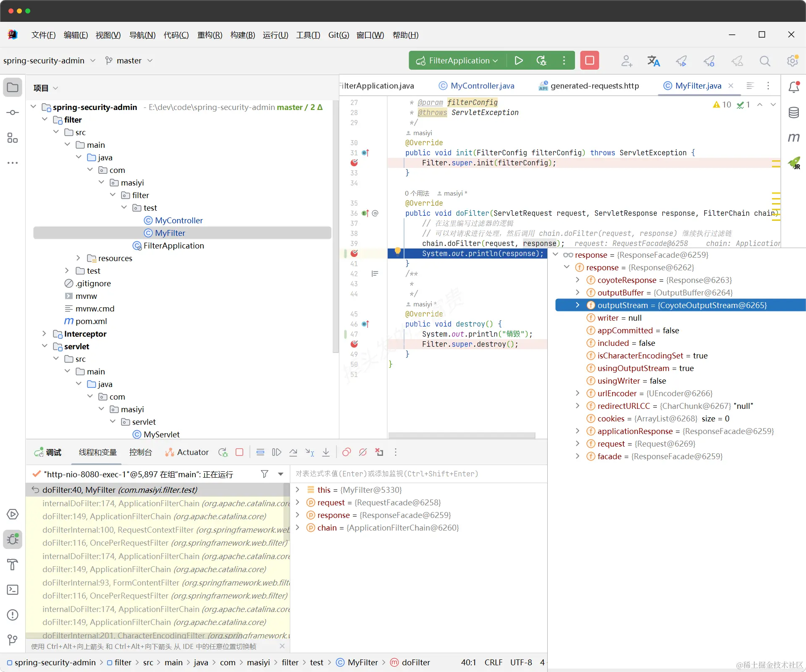Viewport: 806px width, 672px height.
Task: Open the Problems tool window icon
Action: [x=13, y=615]
